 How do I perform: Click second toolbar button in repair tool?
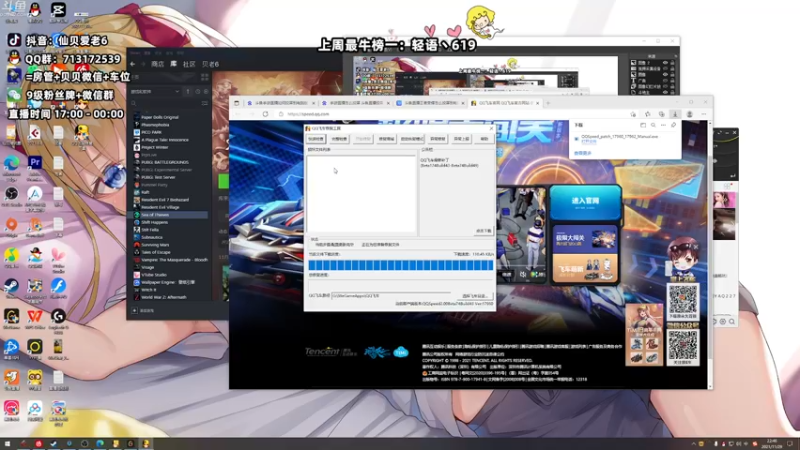click(x=339, y=139)
